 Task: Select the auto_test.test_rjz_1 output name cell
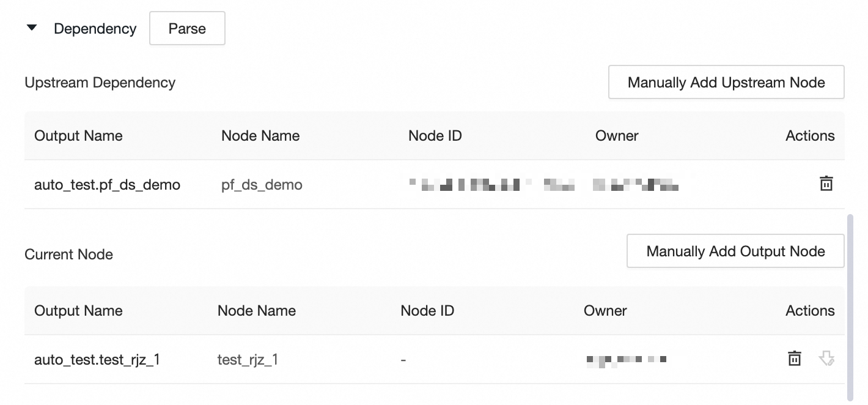[x=97, y=360]
